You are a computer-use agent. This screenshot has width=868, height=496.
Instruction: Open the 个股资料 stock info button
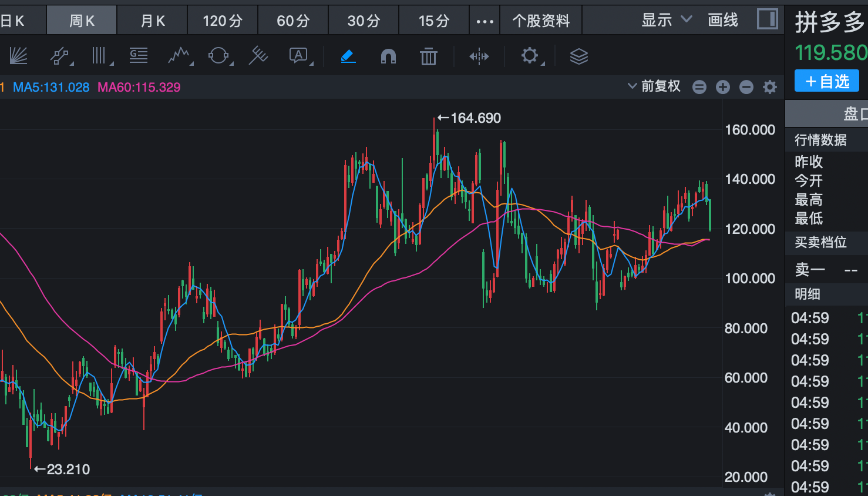(x=541, y=21)
